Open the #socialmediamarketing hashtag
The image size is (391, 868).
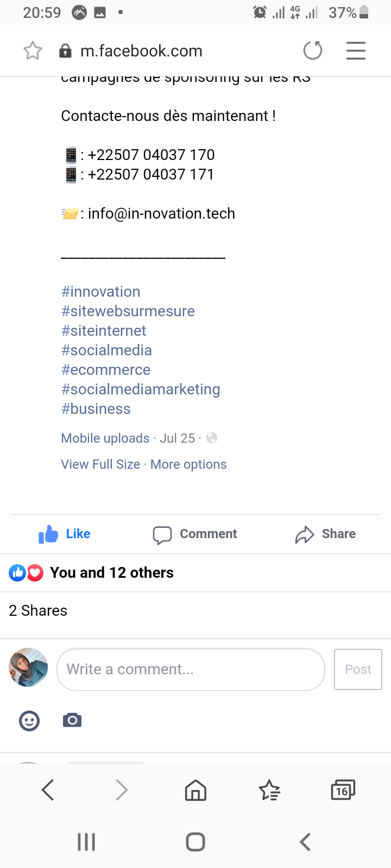tap(141, 390)
